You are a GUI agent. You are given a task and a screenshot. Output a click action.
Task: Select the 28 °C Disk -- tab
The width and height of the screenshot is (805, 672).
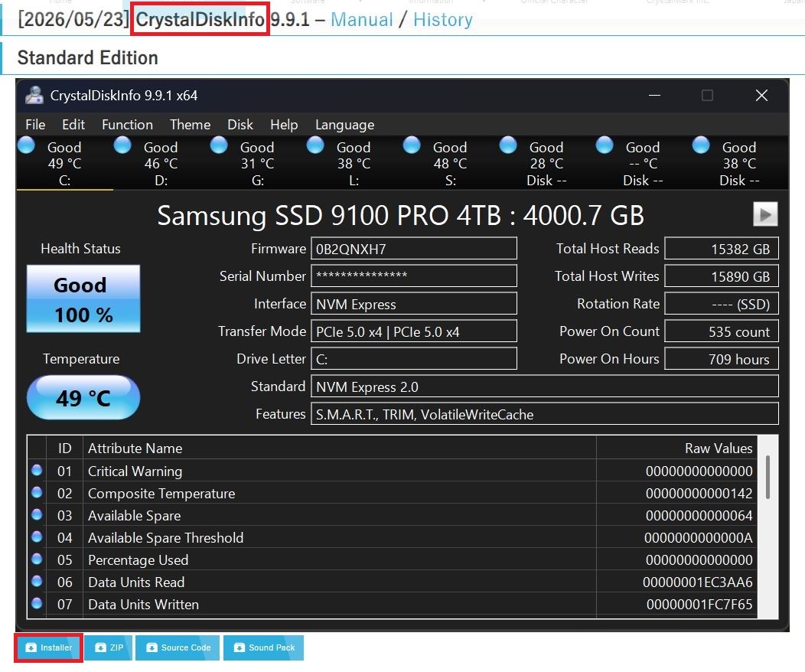(x=546, y=163)
